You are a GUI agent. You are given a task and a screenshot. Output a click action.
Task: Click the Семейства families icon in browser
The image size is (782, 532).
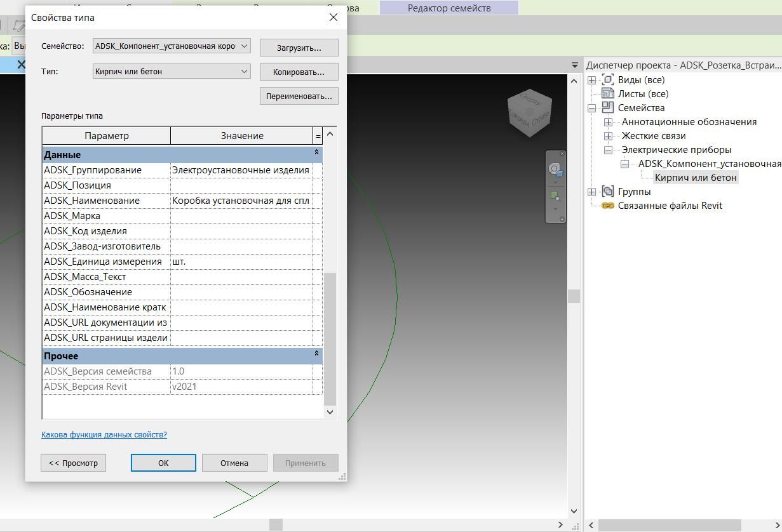(x=608, y=107)
